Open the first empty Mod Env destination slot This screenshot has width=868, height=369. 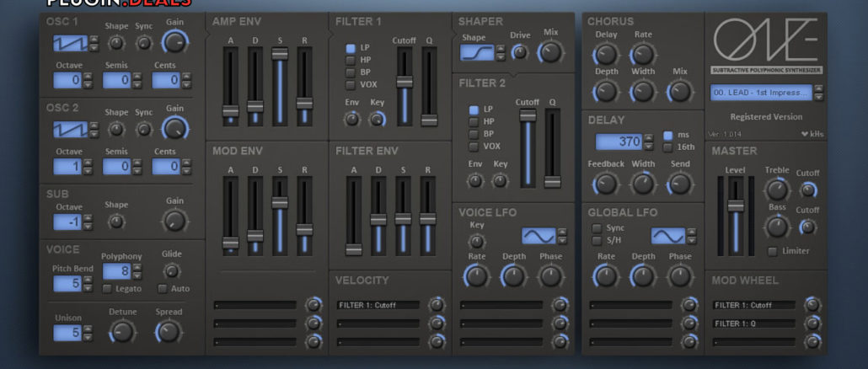click(x=255, y=305)
